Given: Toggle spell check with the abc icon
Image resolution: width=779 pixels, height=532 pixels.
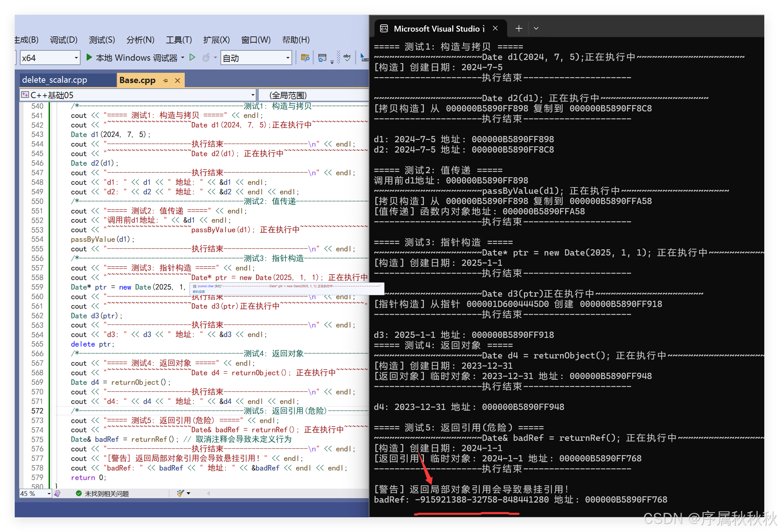Looking at the screenshot, I should 347,57.
